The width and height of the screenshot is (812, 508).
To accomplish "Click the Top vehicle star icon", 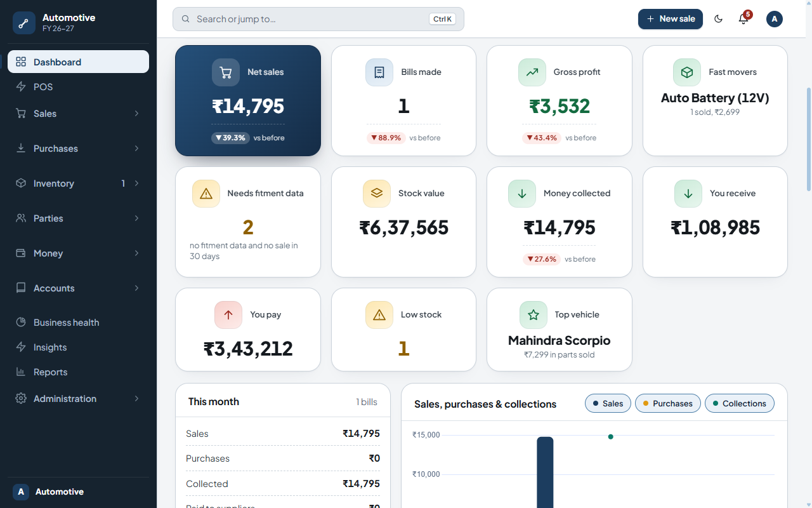I will click(x=534, y=315).
